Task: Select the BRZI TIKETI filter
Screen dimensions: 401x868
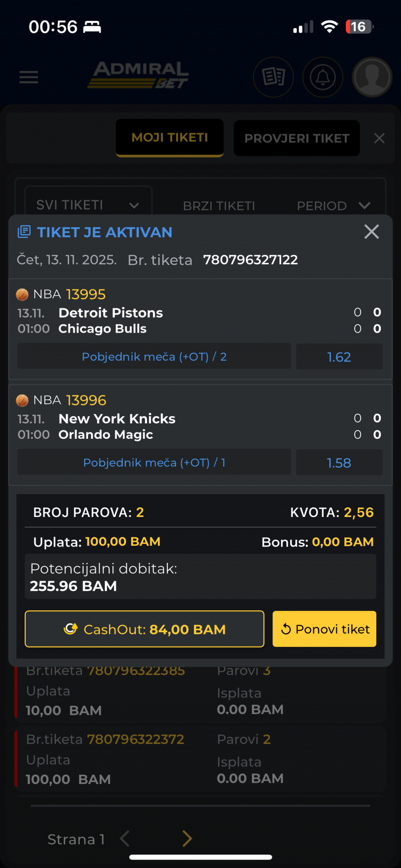Action: [x=219, y=206]
